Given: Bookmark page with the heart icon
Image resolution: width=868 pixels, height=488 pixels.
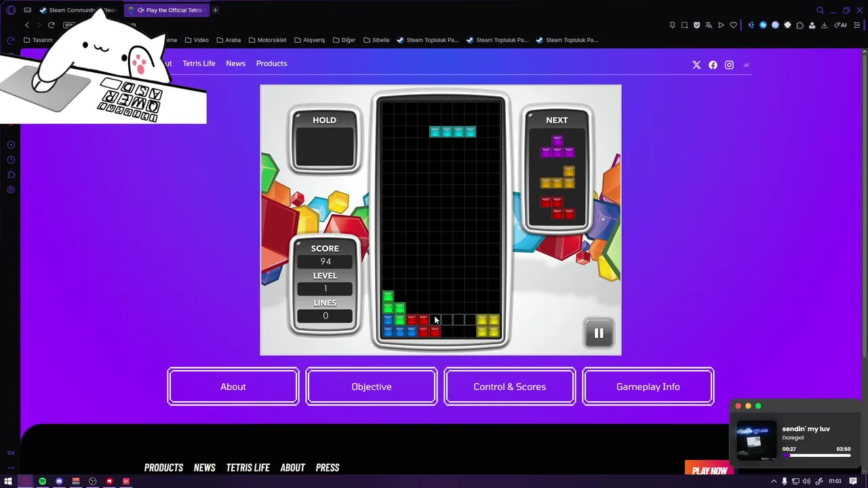Looking at the screenshot, I should pyautogui.click(x=733, y=25).
